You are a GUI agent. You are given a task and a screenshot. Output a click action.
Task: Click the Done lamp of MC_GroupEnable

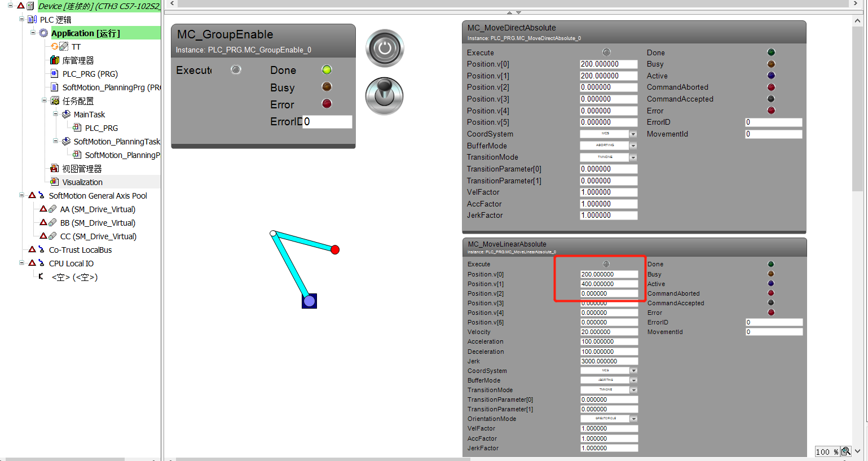pos(327,69)
